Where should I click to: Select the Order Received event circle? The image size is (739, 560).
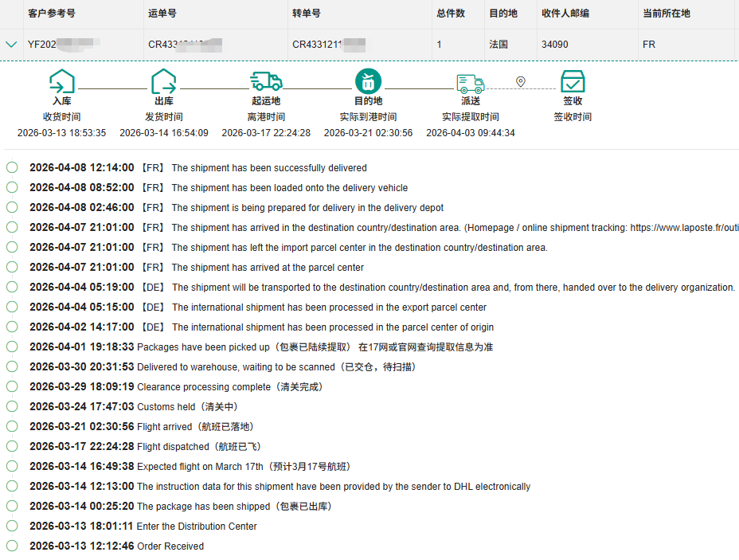click(x=12, y=546)
